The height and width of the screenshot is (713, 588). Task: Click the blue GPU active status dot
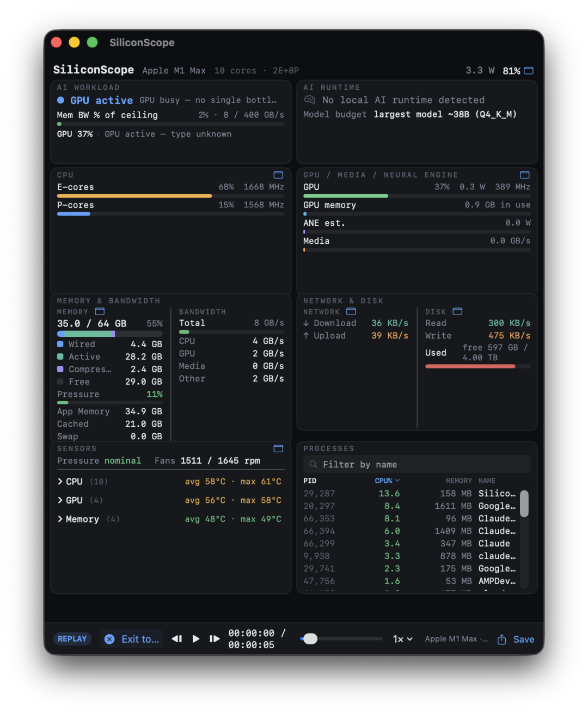tap(60, 100)
